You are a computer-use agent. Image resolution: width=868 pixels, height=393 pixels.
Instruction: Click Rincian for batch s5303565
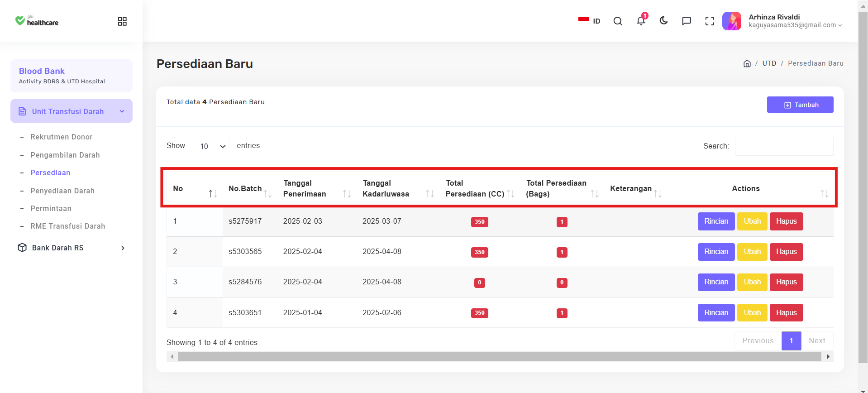[x=716, y=252]
